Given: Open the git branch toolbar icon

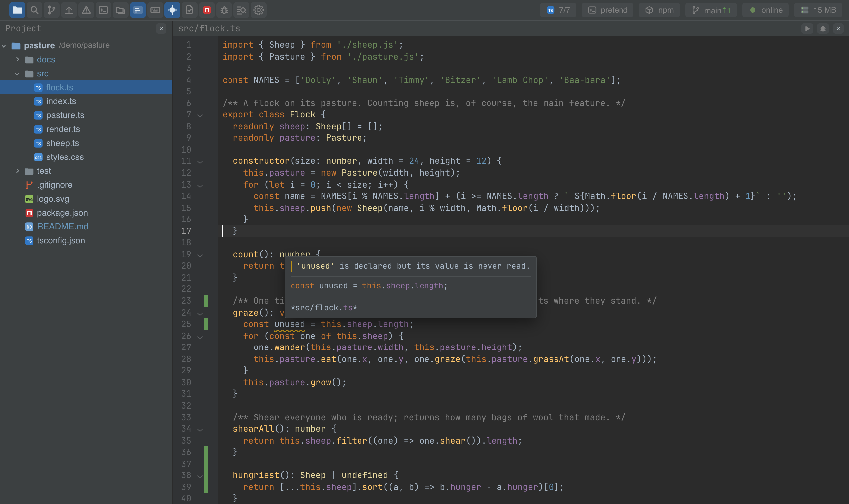Looking at the screenshot, I should (52, 10).
